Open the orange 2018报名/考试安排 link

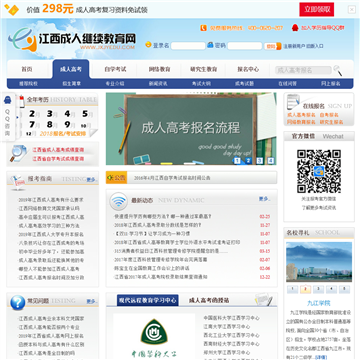point(63,134)
